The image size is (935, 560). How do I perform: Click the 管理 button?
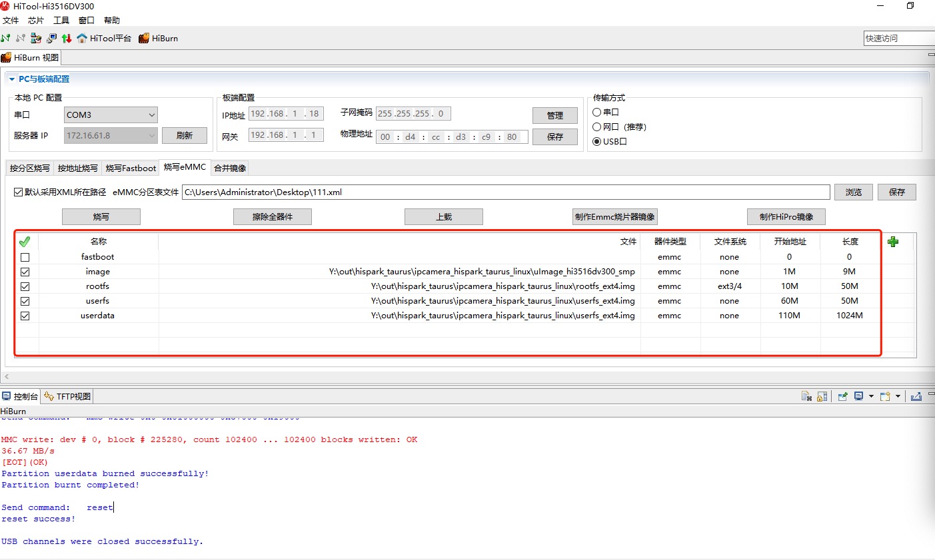point(555,115)
